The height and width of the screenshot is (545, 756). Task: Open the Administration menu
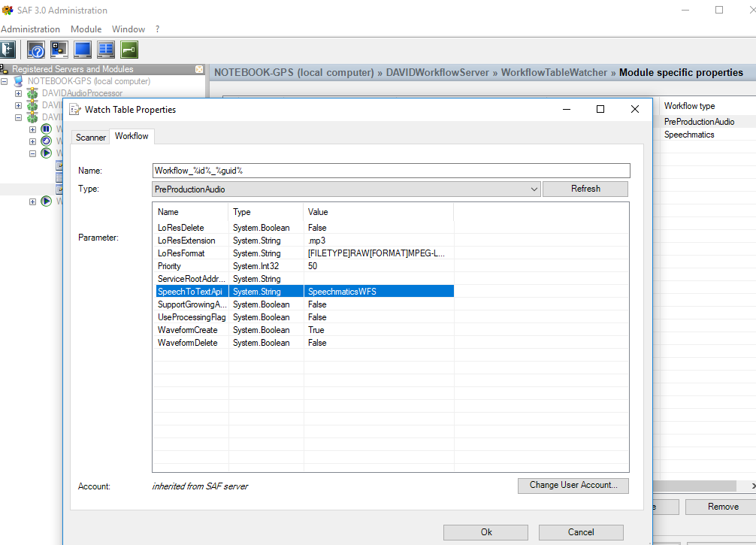click(30, 29)
